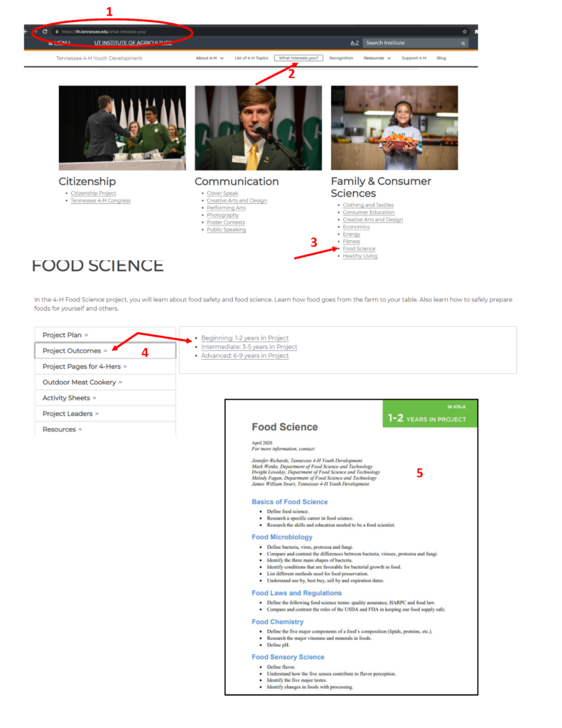Open Beginning: 1-2 years in Project
Image resolution: width=562 pixels, height=728 pixels.
click(244, 338)
